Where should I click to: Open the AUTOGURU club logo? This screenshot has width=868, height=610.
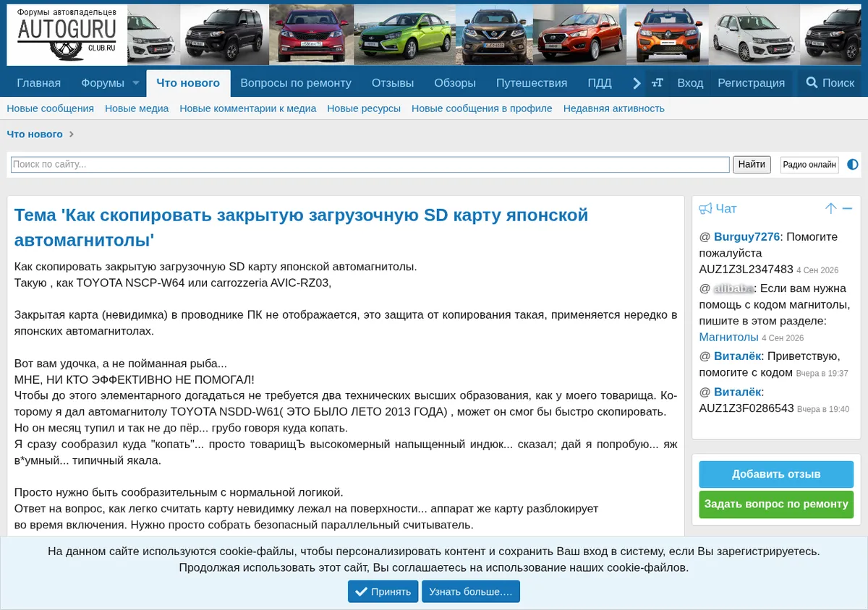pyautogui.click(x=67, y=35)
